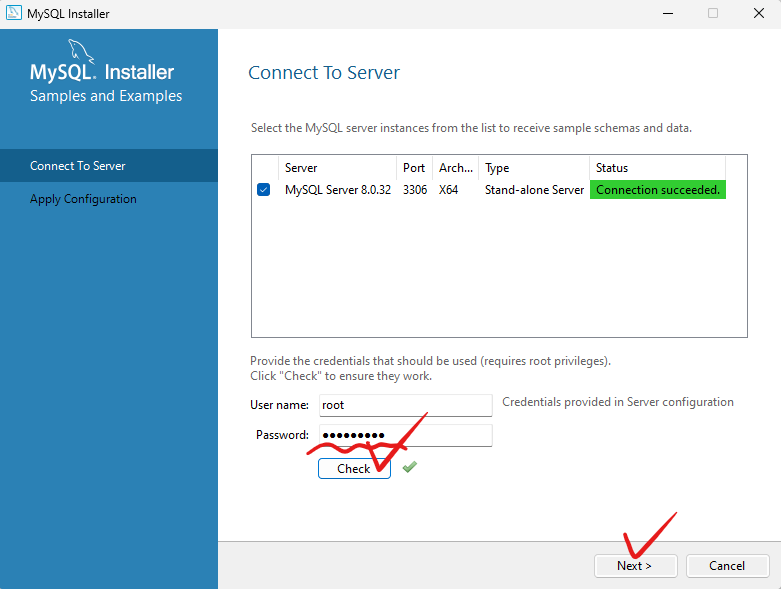Click the MySQL dolphin logo in sidebar
The height and width of the screenshot is (589, 781).
tap(80, 51)
